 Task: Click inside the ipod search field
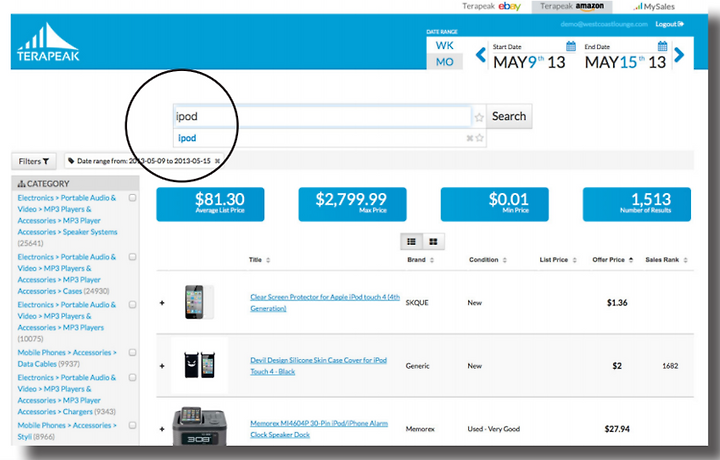click(323, 117)
